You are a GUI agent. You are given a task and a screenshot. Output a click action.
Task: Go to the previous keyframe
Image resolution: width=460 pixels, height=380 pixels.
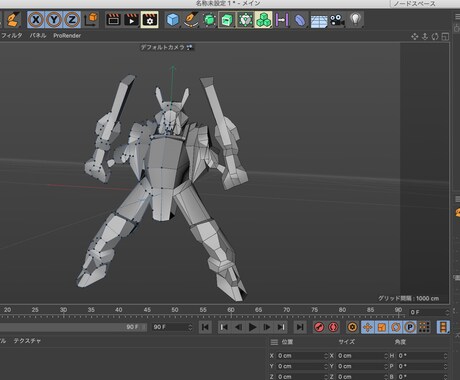[224, 327]
